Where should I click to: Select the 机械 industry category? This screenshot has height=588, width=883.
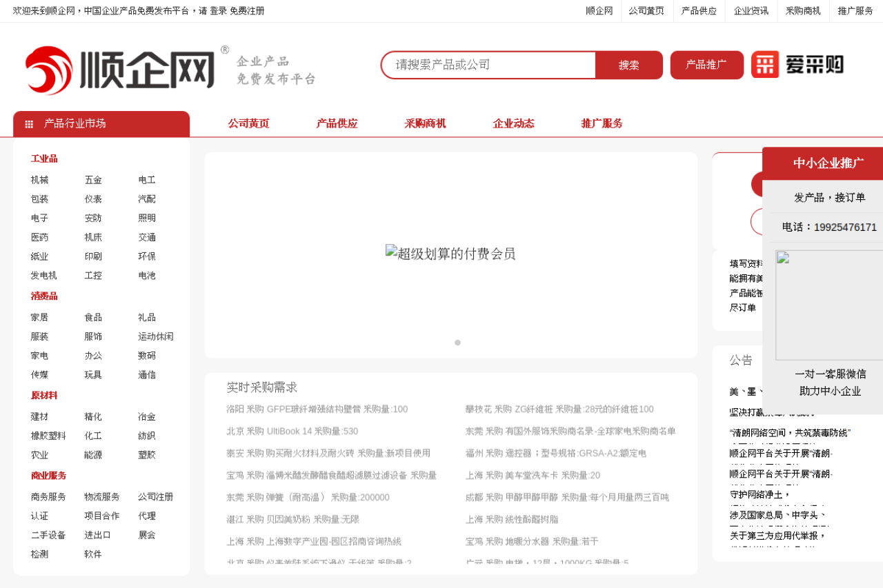coord(39,180)
